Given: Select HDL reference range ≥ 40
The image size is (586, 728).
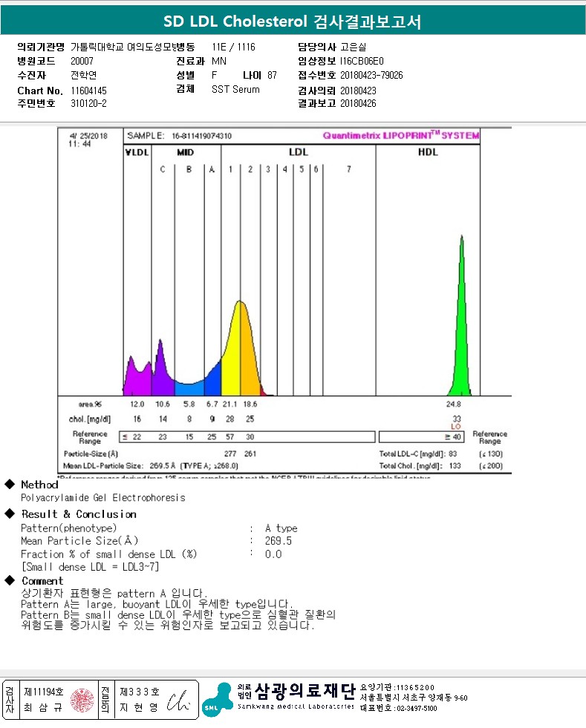Looking at the screenshot, I should point(453,437).
